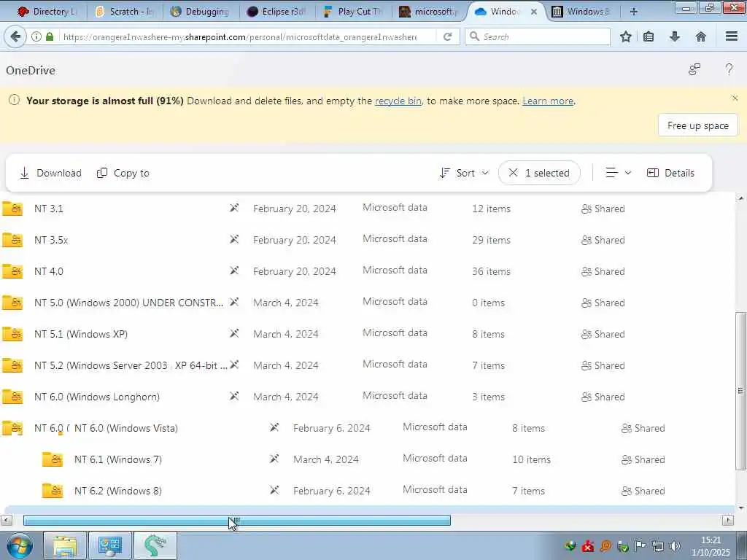Viewport: 747px width, 560px height.
Task: Click the horizontal scrollbar thumb
Action: 237,520
